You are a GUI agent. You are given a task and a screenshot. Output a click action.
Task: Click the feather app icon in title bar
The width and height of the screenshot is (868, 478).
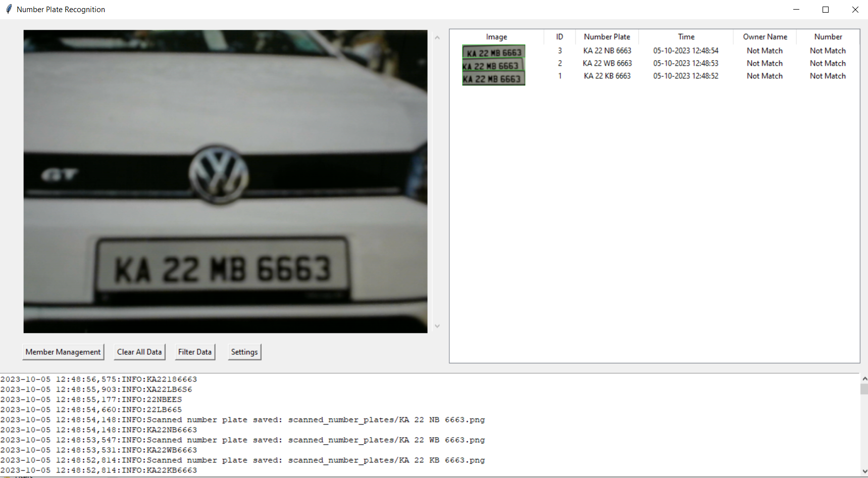pos(9,9)
